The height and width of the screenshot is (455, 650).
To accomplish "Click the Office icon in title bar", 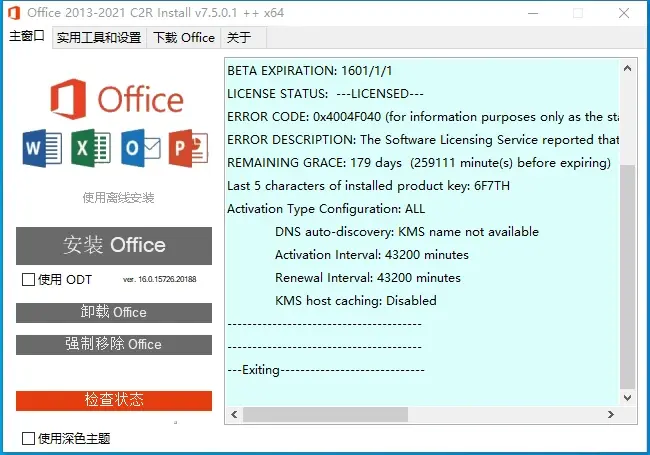I will tap(14, 13).
